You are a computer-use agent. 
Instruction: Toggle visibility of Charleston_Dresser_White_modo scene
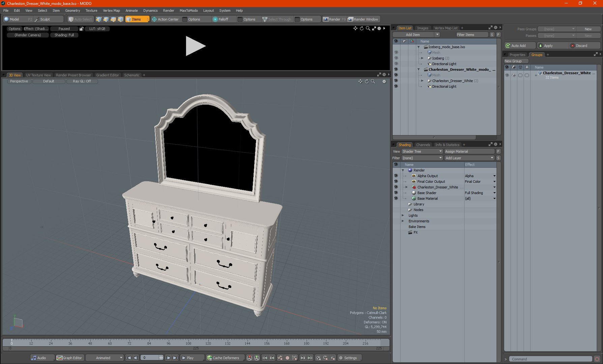click(396, 69)
